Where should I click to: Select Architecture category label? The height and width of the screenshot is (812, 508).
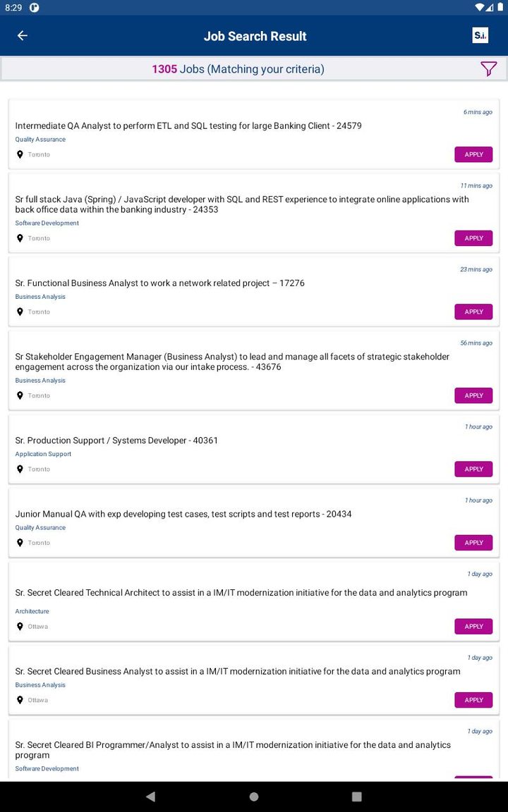tap(32, 612)
